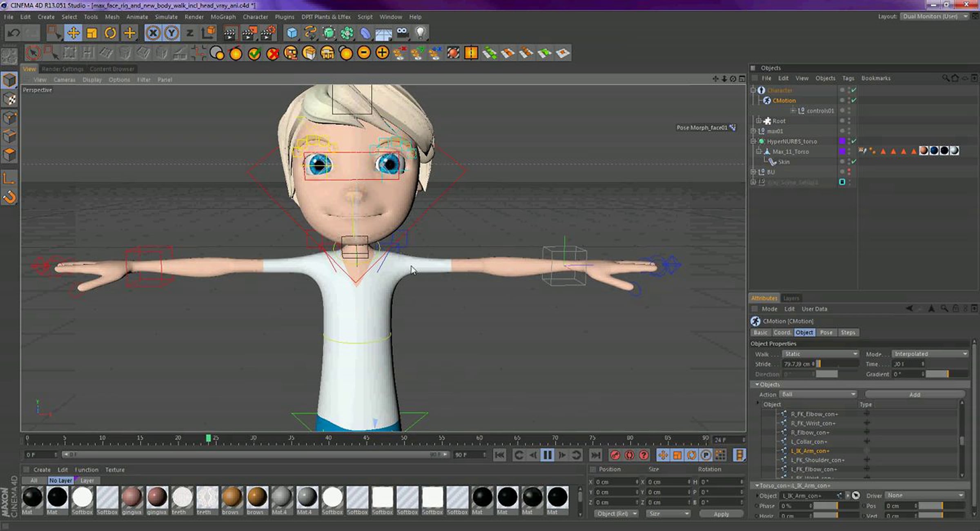Click the red X toolbar icon
Image resolution: width=980 pixels, height=531 pixels.
pyautogui.click(x=273, y=53)
